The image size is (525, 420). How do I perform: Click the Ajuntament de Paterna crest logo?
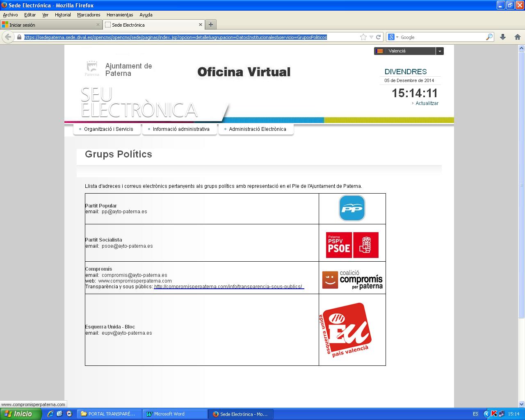click(x=92, y=68)
